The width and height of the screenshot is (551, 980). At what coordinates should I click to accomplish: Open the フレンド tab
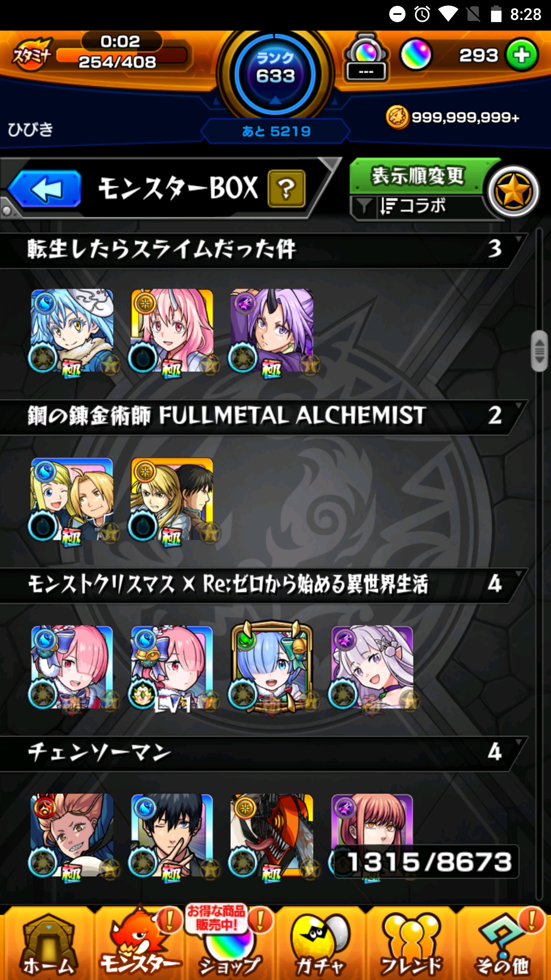[411, 944]
